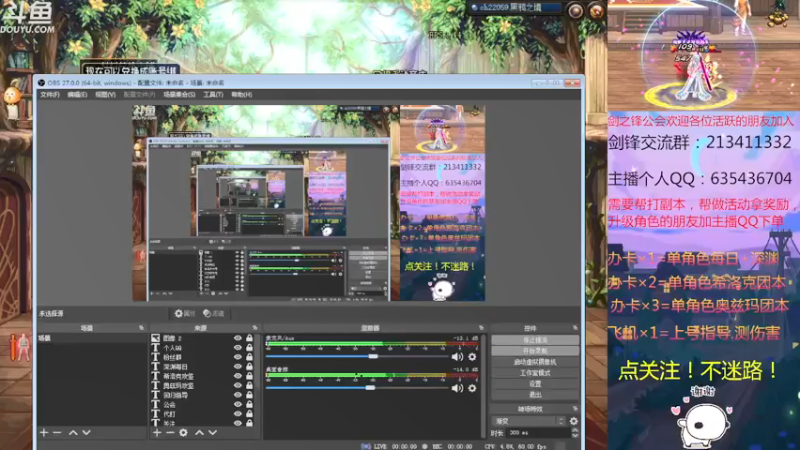Screen dimensions: 800x450
Task: Open source properties gear in Sources footer
Action: tap(183, 433)
